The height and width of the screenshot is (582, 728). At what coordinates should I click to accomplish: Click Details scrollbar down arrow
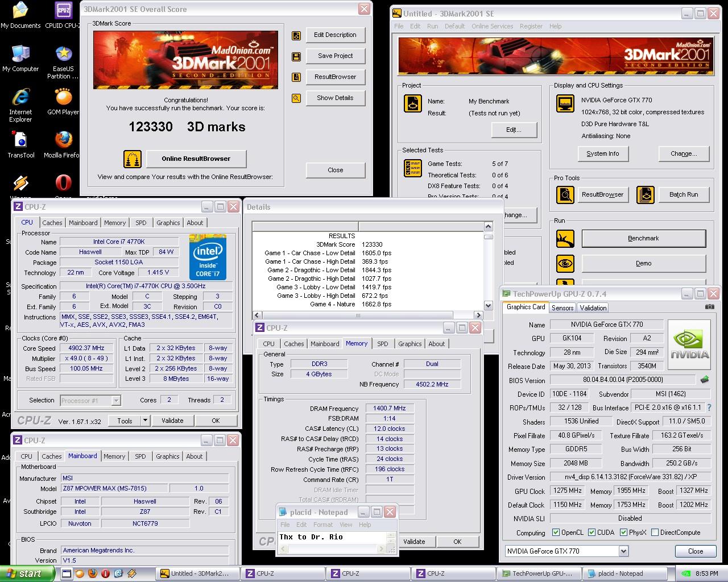(488, 305)
